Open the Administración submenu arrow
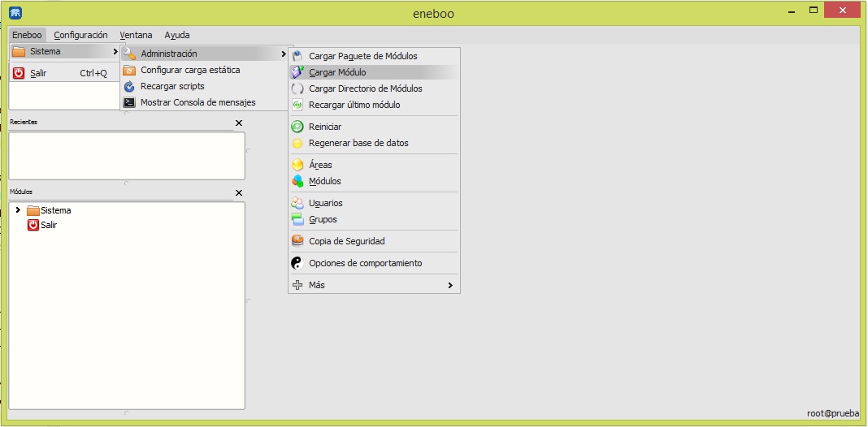 (x=284, y=54)
